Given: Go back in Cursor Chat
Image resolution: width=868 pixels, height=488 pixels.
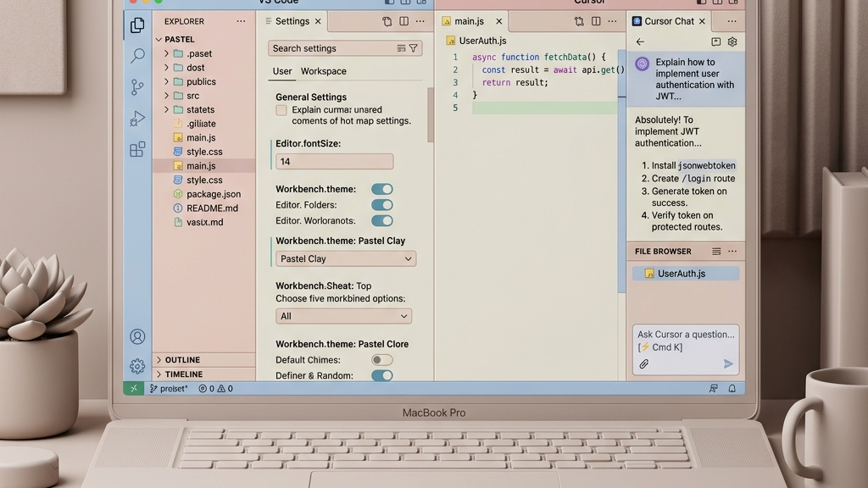Looking at the screenshot, I should pyautogui.click(x=640, y=42).
